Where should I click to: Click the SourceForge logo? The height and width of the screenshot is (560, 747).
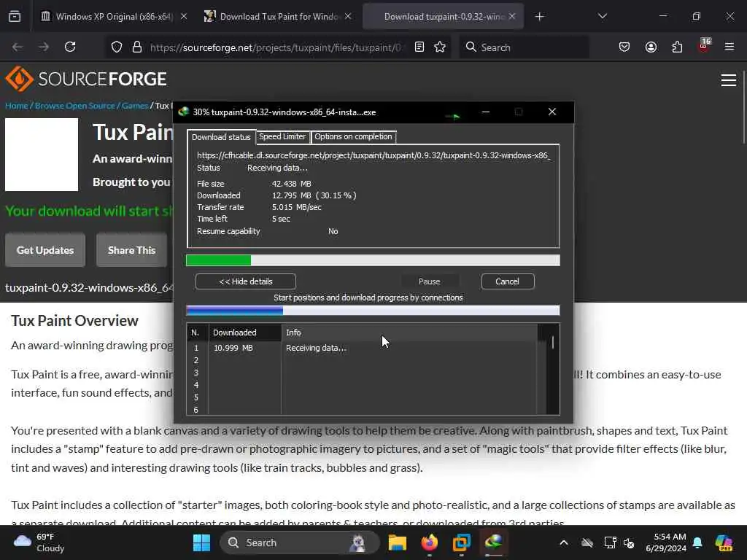click(x=86, y=79)
